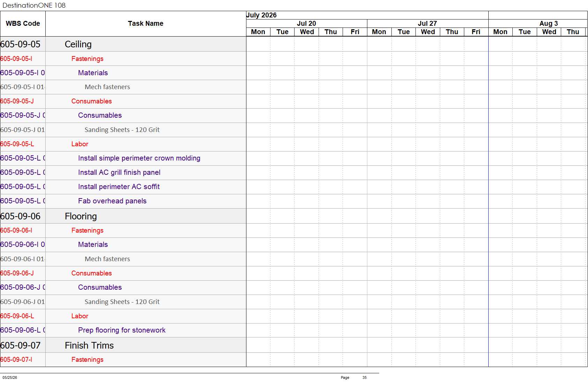
Task: Click the DestinationONE 108 title
Action: 34,5
